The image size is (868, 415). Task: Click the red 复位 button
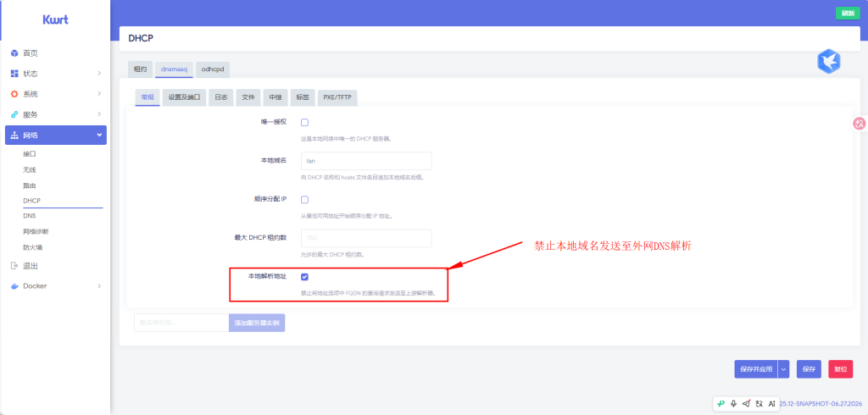(x=840, y=369)
